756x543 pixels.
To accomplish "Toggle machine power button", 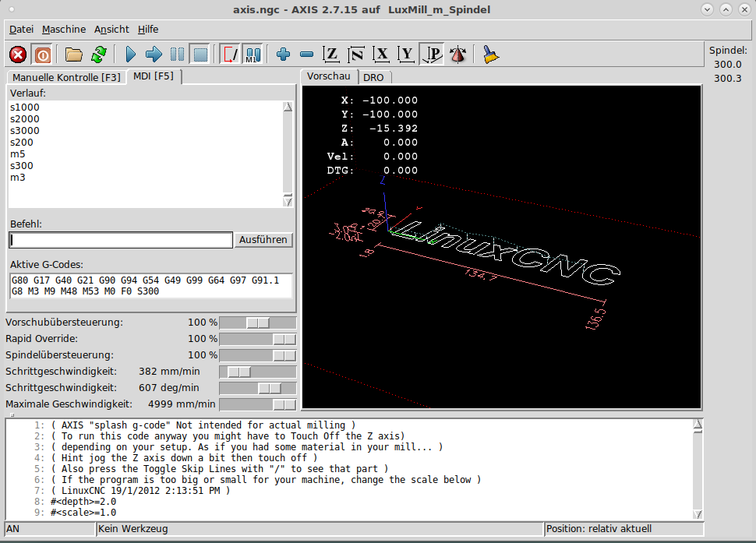I will click(x=42, y=55).
